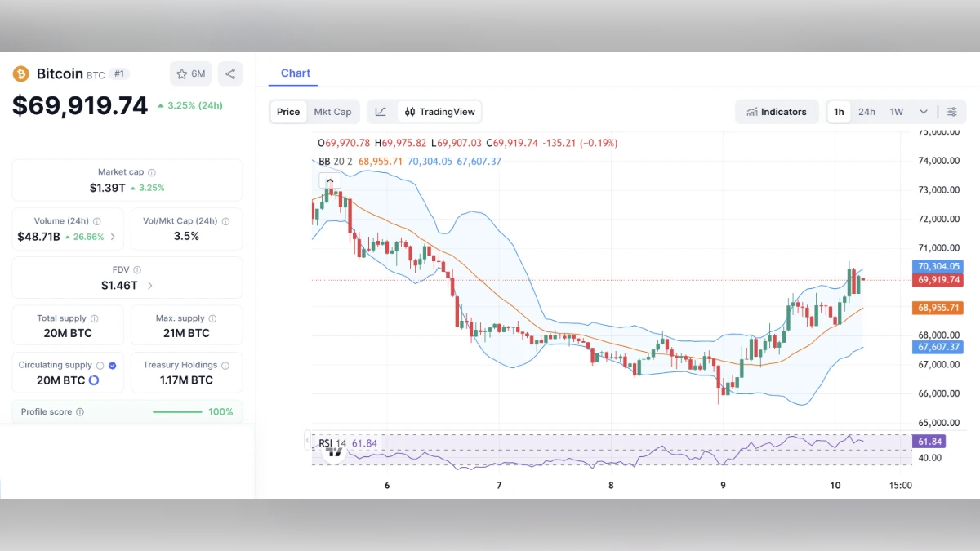980x551 pixels.
Task: Click the verified badge on Circulating supply
Action: point(112,365)
